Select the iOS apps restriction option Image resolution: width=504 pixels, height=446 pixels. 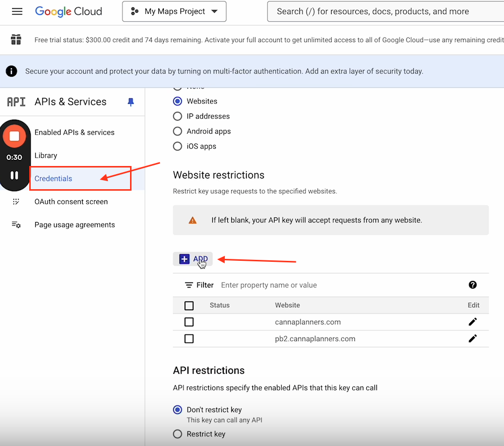[x=177, y=146]
